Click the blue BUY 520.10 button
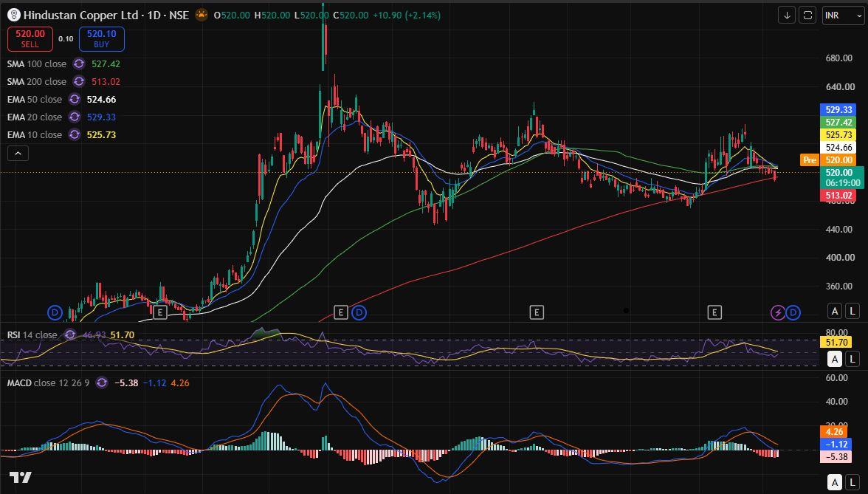 pyautogui.click(x=101, y=38)
